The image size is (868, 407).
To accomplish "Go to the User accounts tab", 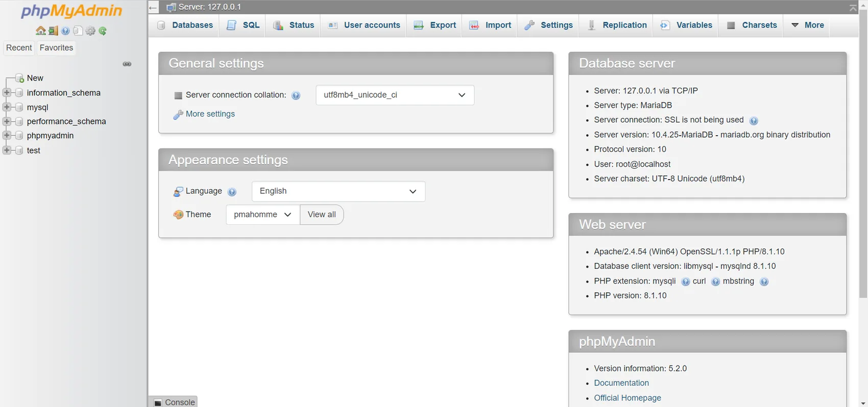I will click(x=364, y=26).
